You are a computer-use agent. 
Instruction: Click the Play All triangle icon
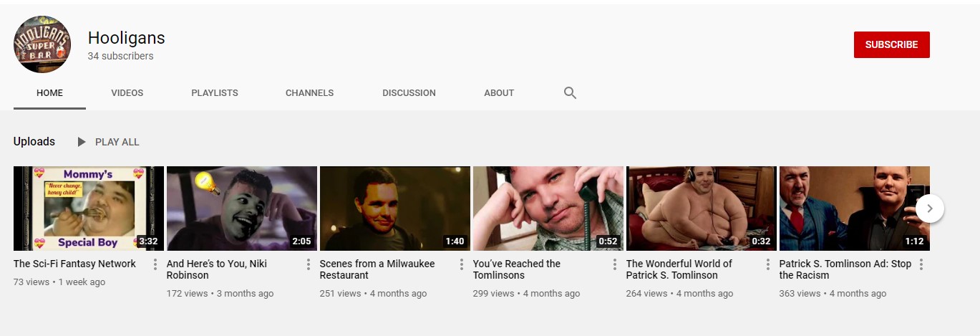click(82, 142)
